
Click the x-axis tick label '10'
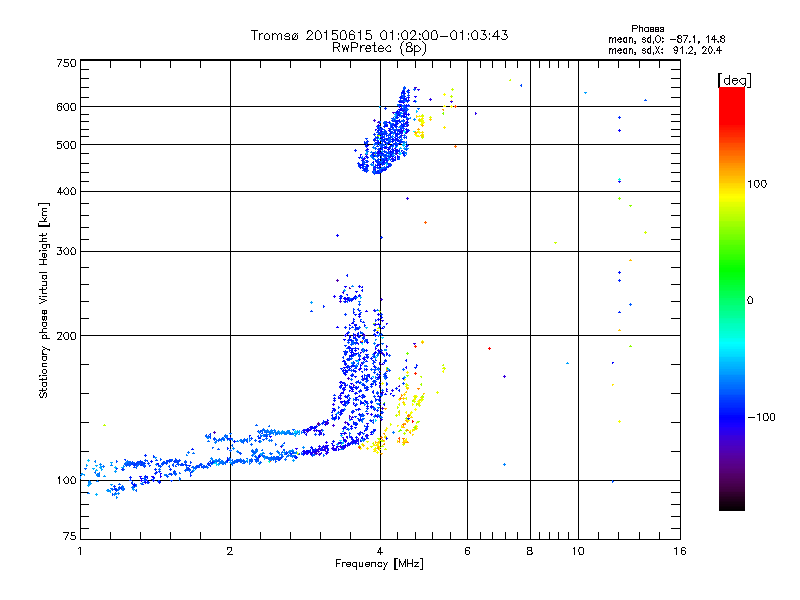click(x=578, y=551)
